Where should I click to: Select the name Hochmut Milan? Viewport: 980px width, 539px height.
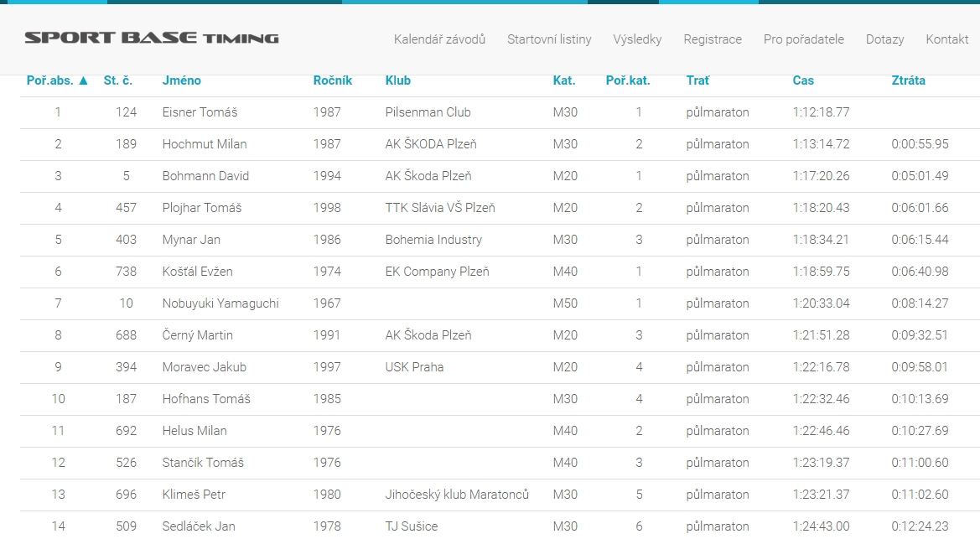205,144
